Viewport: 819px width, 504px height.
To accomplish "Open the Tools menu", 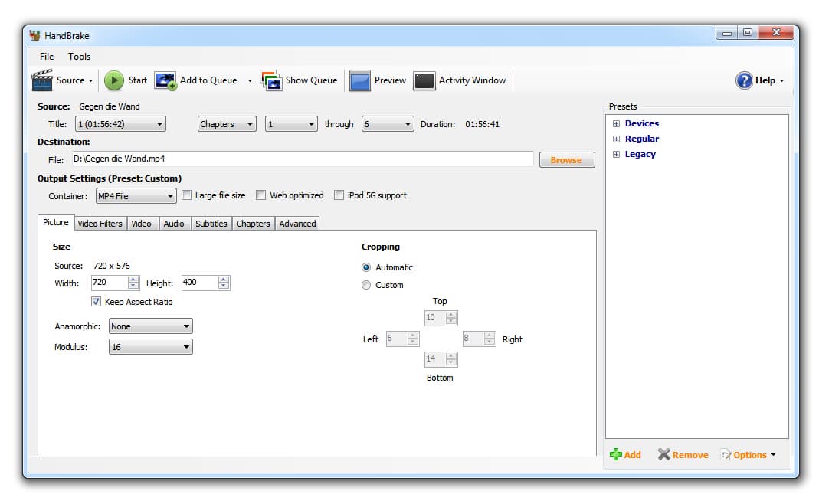I will (80, 57).
